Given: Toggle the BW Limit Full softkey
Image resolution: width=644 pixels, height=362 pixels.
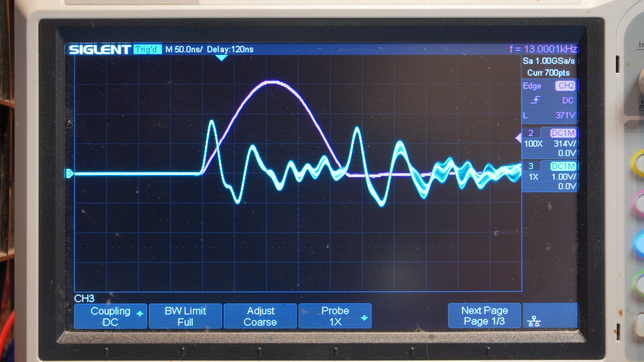Looking at the screenshot, I should 185,316.
